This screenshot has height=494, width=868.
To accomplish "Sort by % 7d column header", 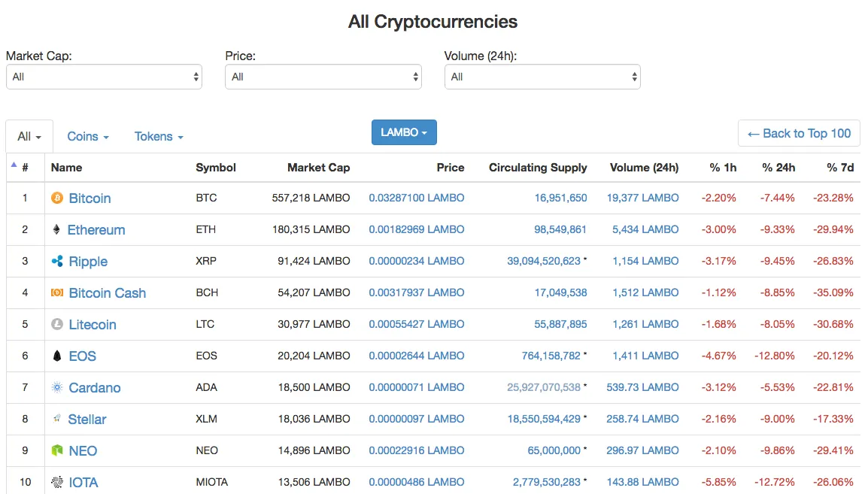I will [840, 168].
